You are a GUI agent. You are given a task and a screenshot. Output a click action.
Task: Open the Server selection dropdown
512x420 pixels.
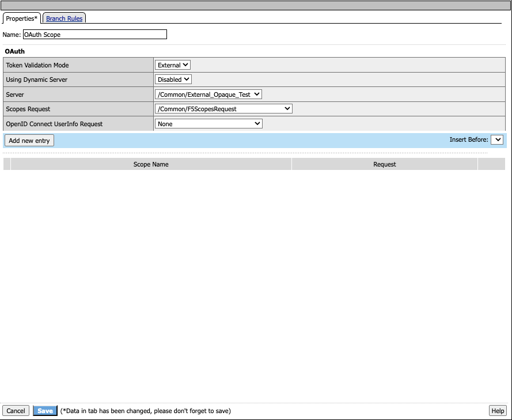[208, 94]
